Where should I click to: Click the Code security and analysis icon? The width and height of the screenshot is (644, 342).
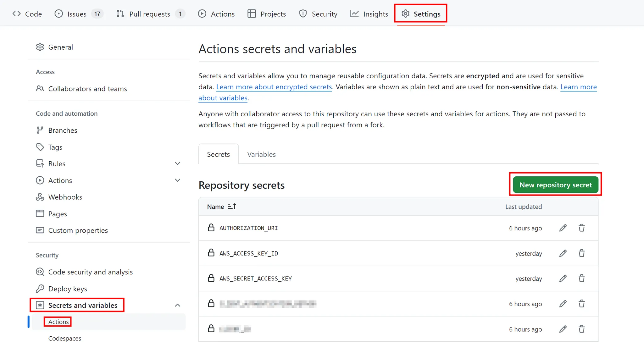click(x=40, y=272)
